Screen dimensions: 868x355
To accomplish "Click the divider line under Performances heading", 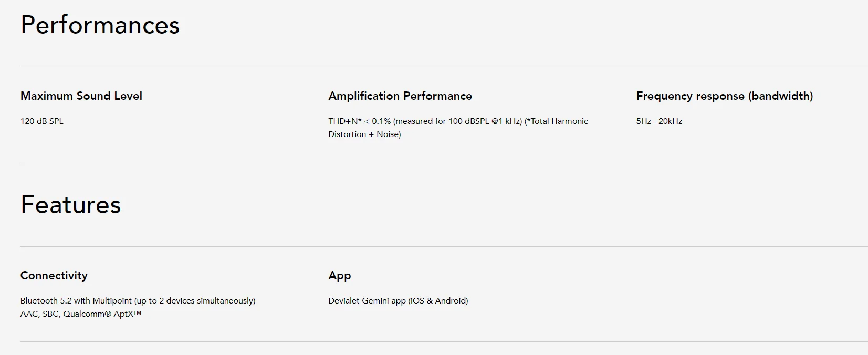I will point(444,67).
